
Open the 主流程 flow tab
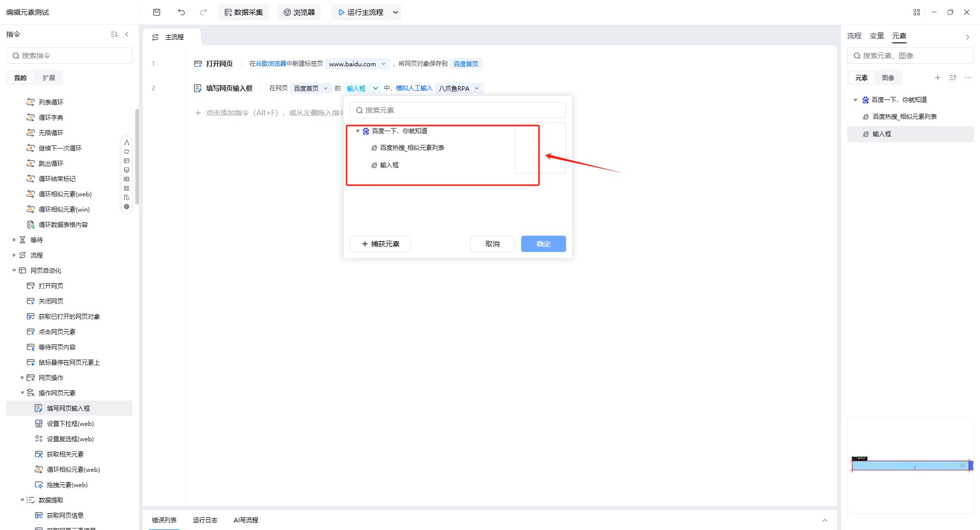coord(172,37)
